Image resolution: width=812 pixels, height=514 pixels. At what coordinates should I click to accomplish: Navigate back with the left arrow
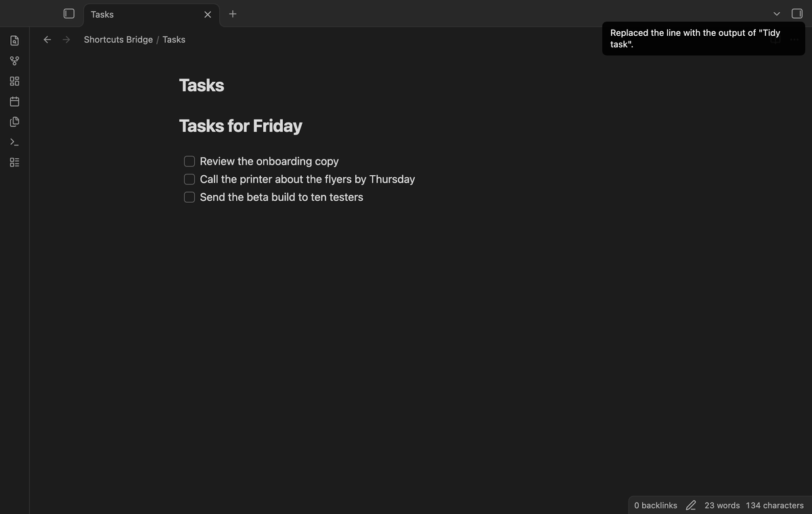click(47, 39)
